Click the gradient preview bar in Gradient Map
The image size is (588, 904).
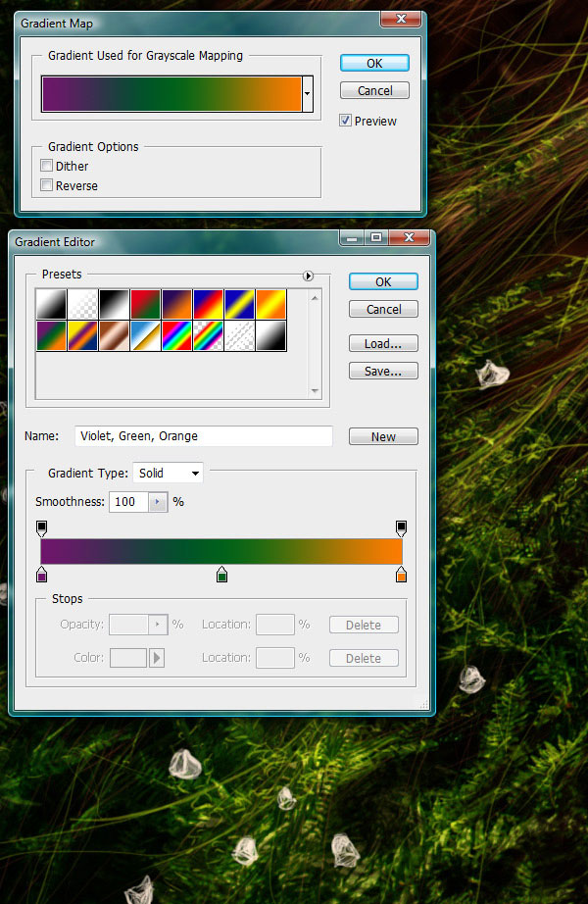[x=171, y=93]
